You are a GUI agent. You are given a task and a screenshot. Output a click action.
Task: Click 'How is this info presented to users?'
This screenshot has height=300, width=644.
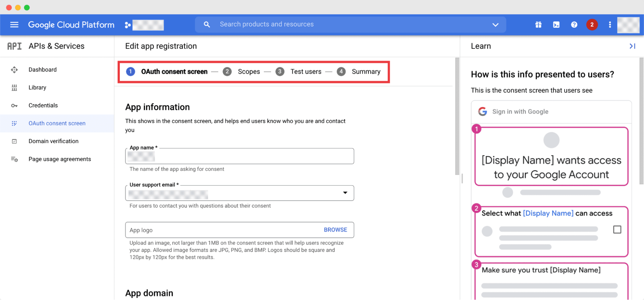click(543, 74)
